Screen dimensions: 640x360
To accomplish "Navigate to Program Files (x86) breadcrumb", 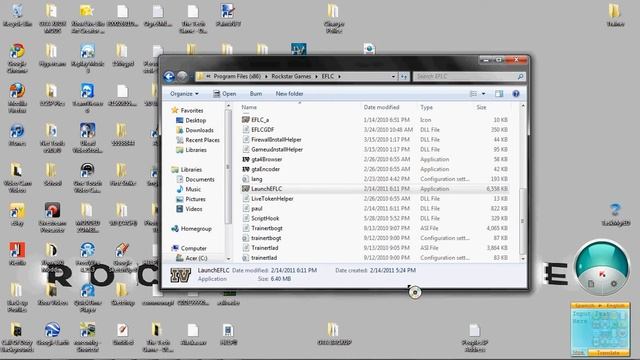I will point(237,76).
